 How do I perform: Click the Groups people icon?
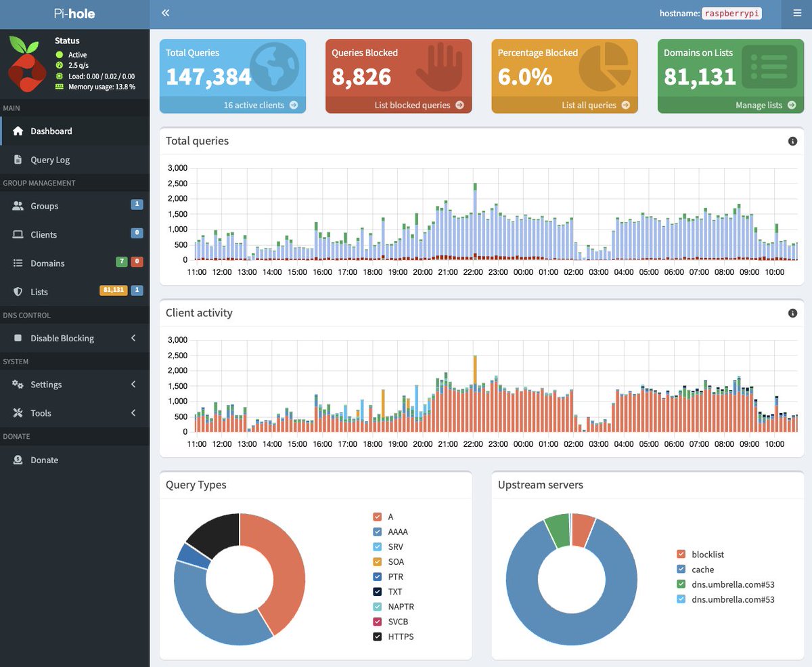[18, 206]
